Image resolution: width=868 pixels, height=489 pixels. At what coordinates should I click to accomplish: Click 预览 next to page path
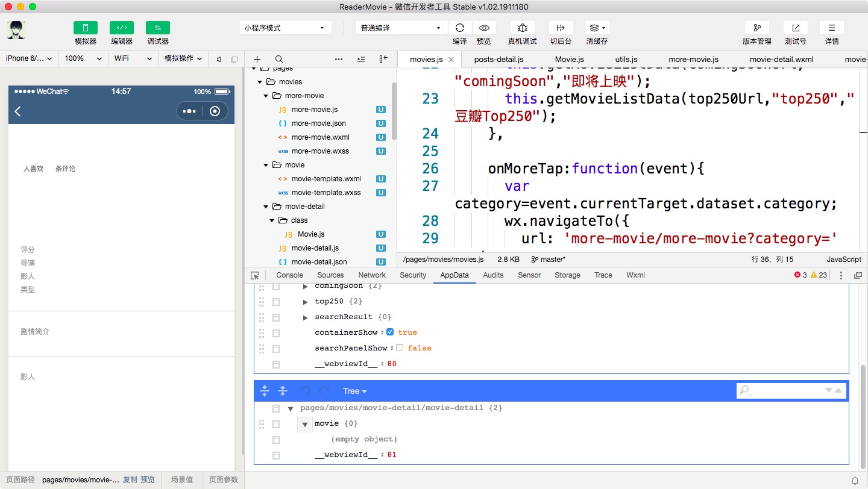tap(148, 480)
